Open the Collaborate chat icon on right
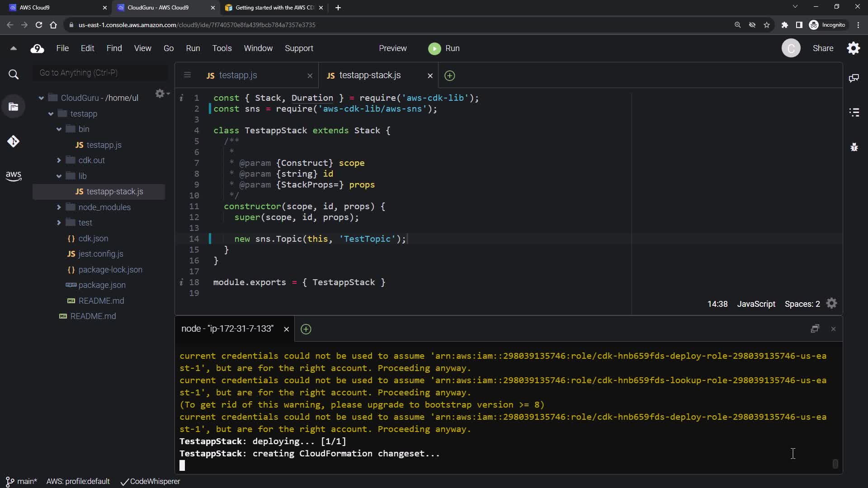The width and height of the screenshot is (868, 488). pyautogui.click(x=854, y=78)
